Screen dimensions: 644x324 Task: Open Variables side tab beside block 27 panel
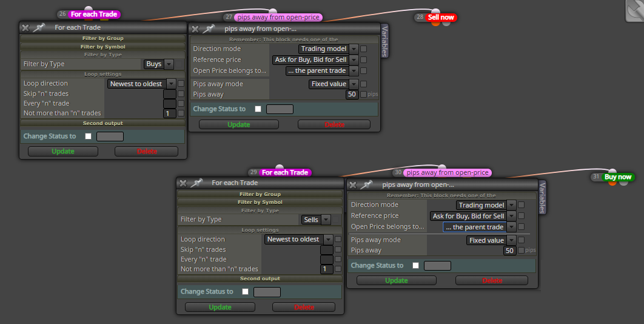point(385,41)
